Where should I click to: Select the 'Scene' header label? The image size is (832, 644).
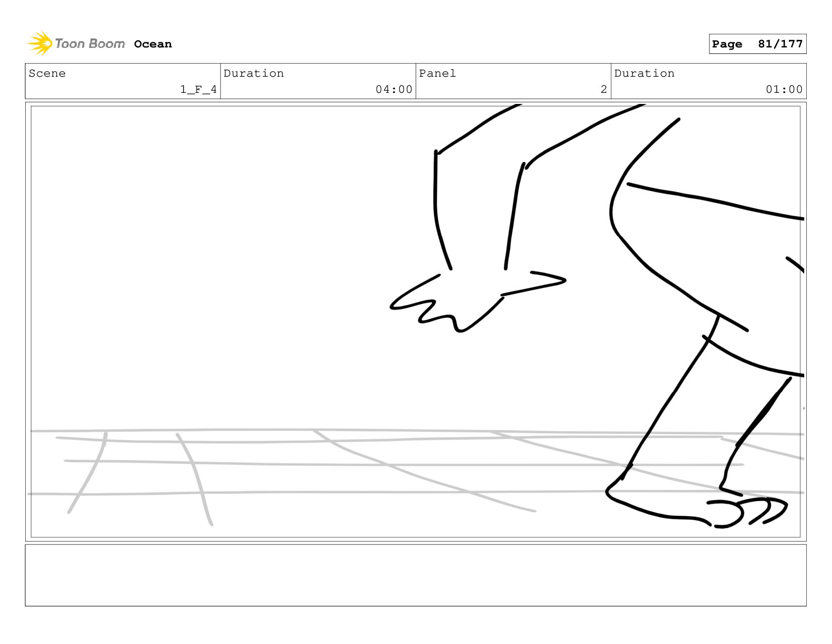pyautogui.click(x=47, y=73)
